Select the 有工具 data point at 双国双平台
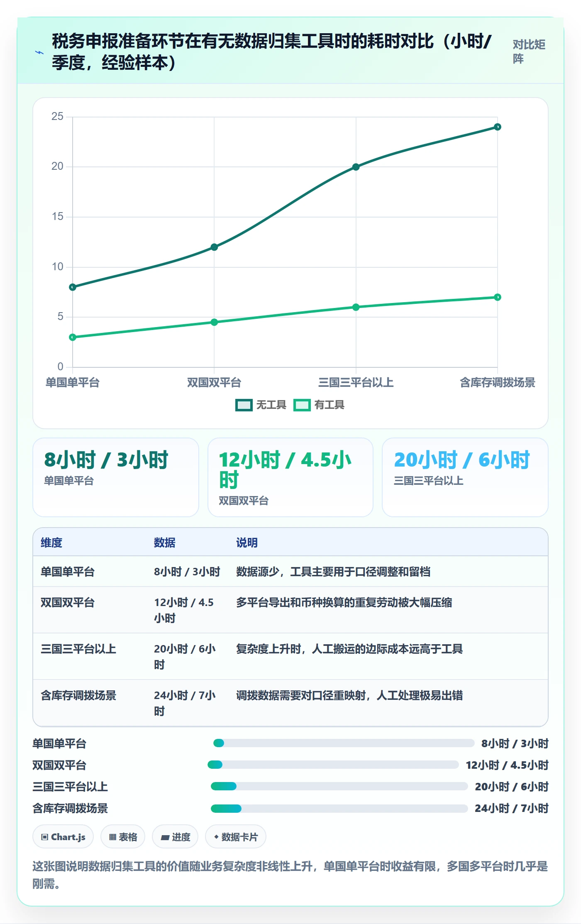Image resolution: width=581 pixels, height=924 pixels. 214,322
